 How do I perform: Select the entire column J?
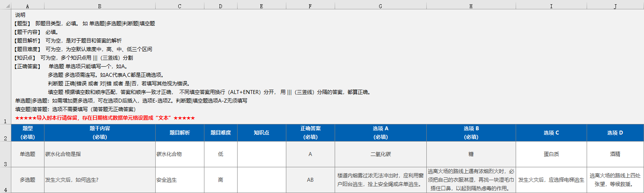tap(615, 6)
